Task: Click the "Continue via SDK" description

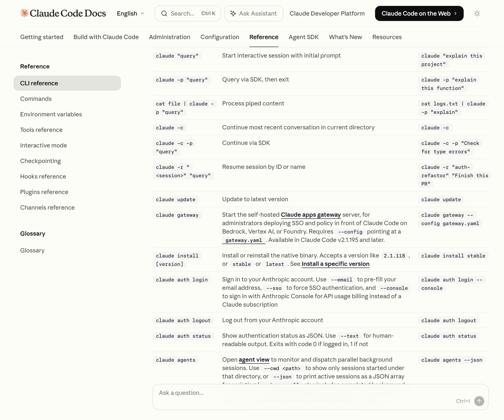Action: 246,143
